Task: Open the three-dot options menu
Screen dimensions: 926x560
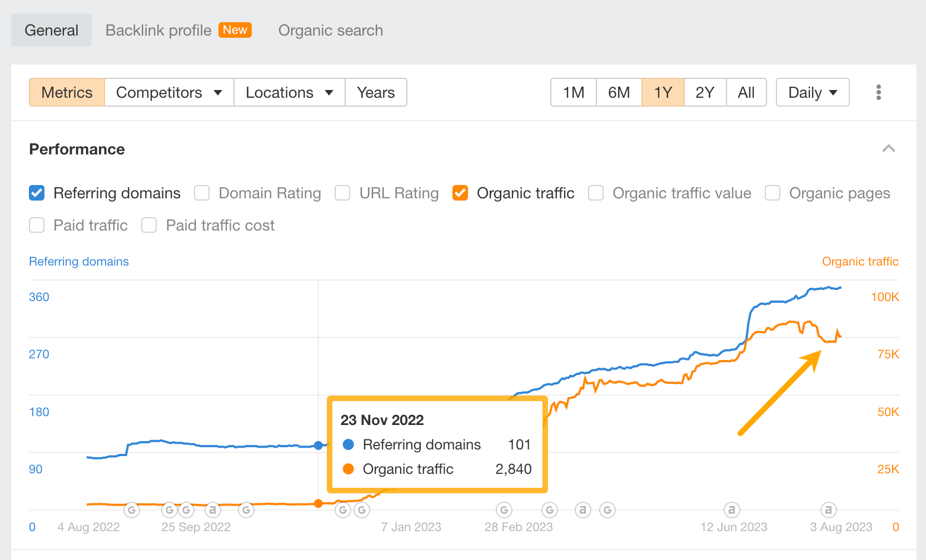Action: point(879,92)
